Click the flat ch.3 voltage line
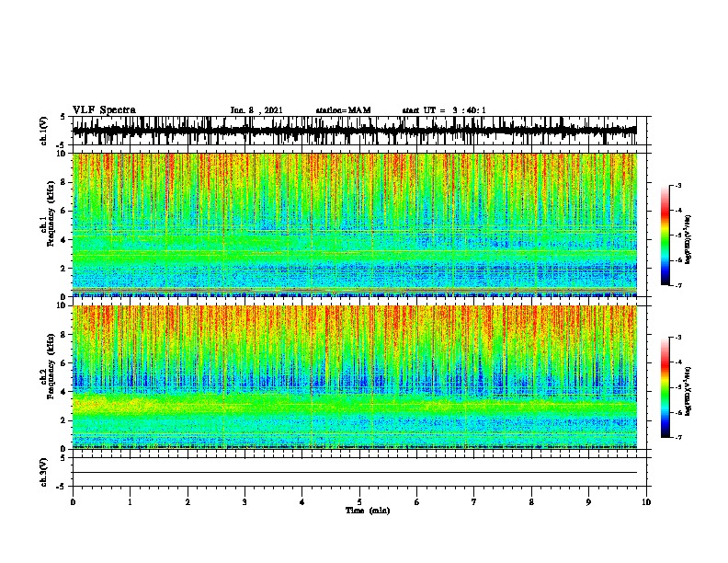 (x=354, y=473)
